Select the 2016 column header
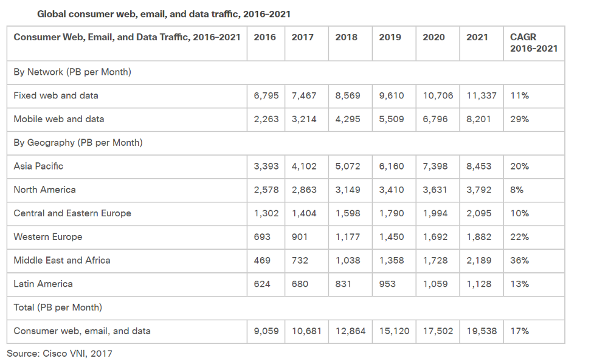 tap(265, 37)
